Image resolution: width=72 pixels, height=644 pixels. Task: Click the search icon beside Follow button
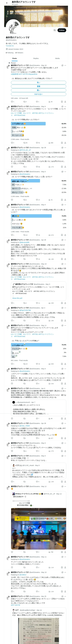point(55,30)
